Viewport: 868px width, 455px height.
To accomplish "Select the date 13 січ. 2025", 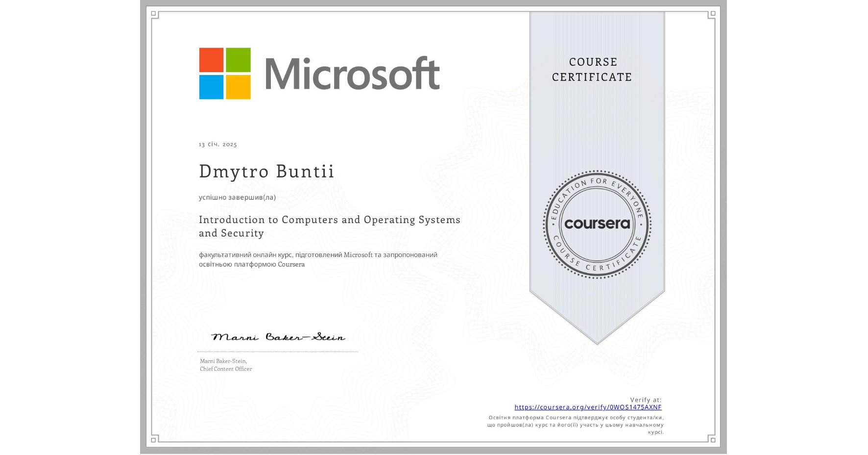I will (217, 144).
